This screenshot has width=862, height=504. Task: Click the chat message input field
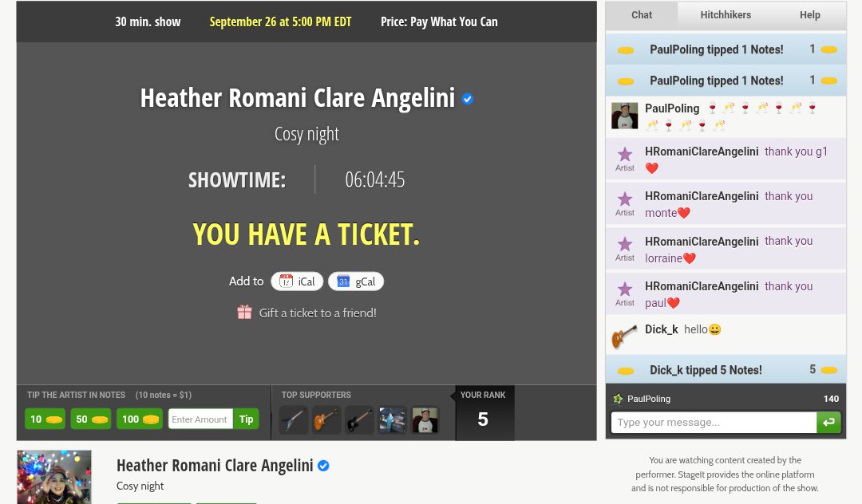pos(714,422)
